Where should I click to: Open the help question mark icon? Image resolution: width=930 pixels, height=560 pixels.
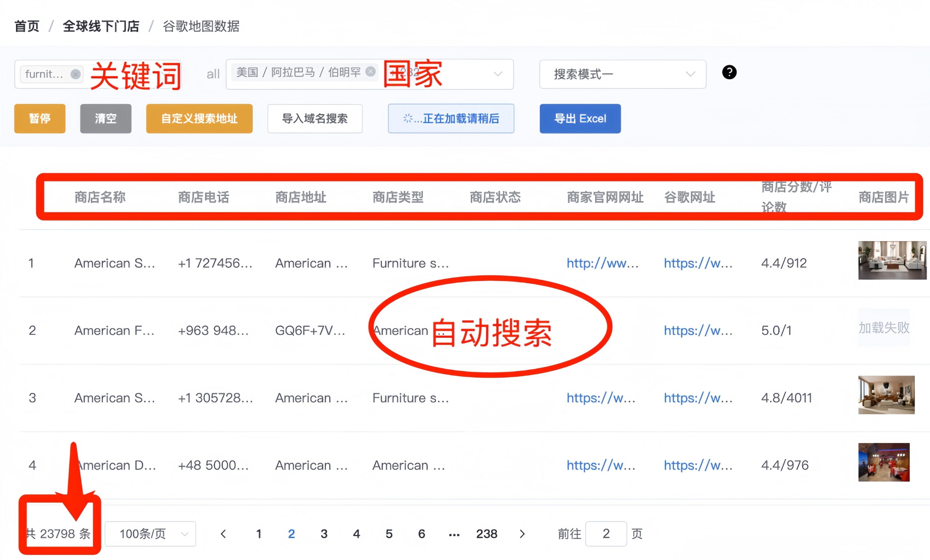click(x=729, y=73)
